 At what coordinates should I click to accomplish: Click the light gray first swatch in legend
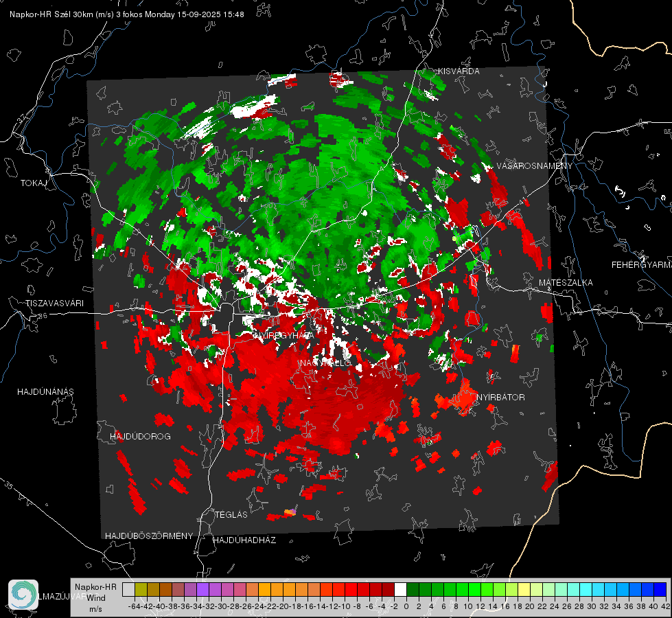click(128, 589)
